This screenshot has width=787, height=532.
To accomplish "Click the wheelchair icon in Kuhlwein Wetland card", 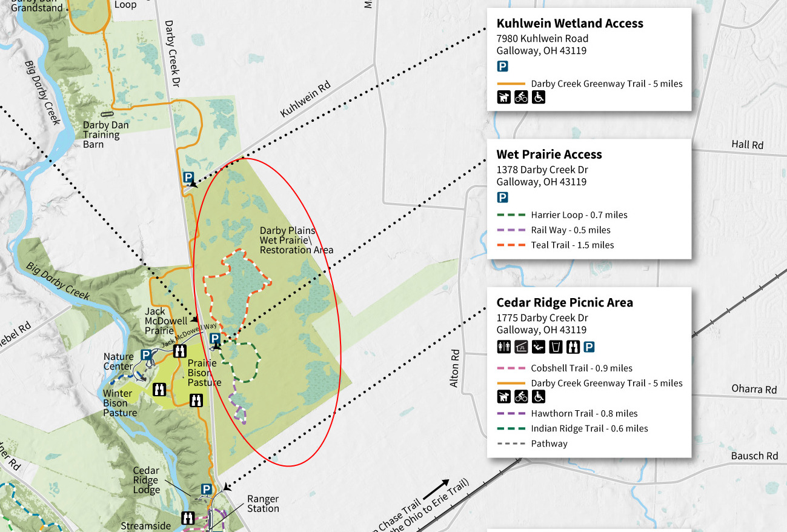I will [539, 97].
